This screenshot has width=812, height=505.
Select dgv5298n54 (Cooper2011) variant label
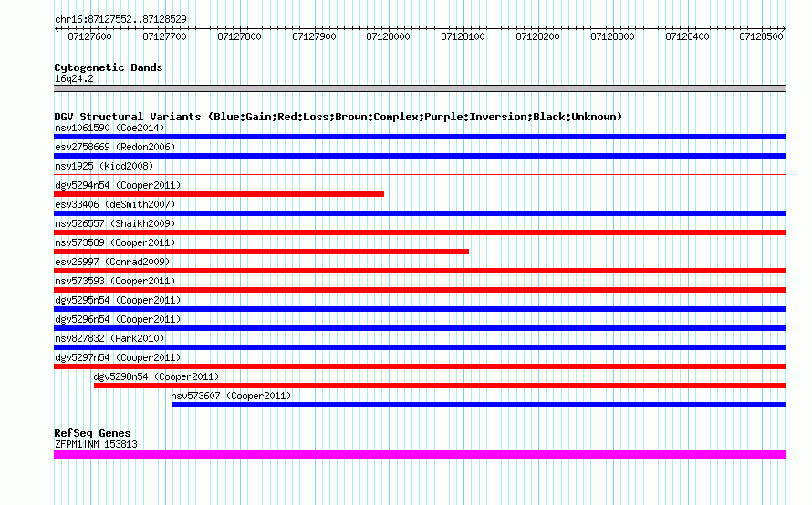[x=156, y=376]
